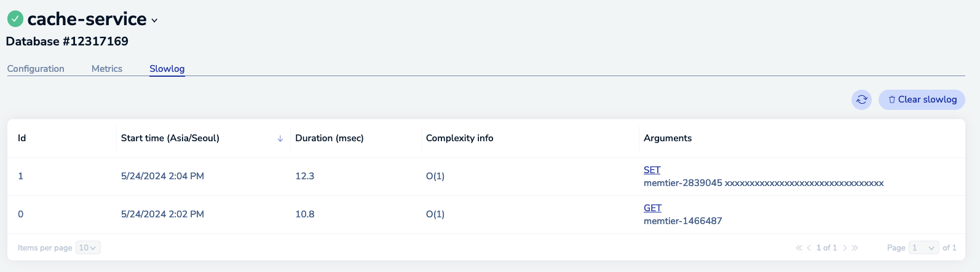This screenshot has width=980, height=272.
Task: Expand the cache-service name dropdown
Action: tap(154, 20)
